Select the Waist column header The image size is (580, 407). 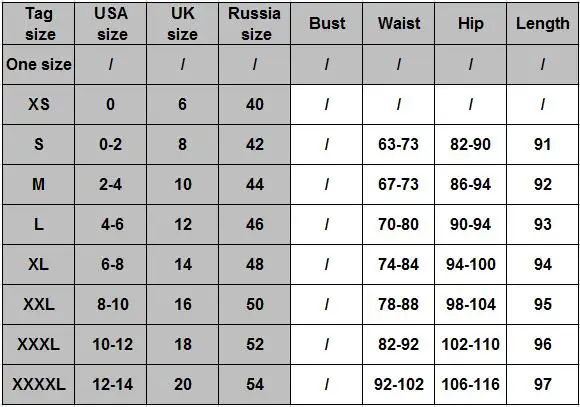398,24
